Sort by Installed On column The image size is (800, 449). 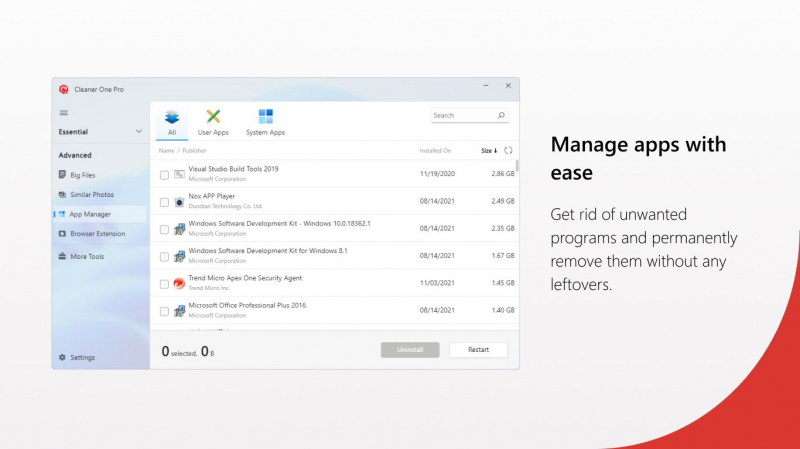tap(435, 151)
